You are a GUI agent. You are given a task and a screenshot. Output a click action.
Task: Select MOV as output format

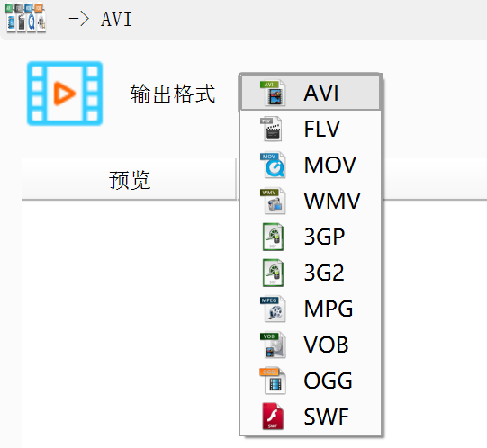[x=311, y=165]
